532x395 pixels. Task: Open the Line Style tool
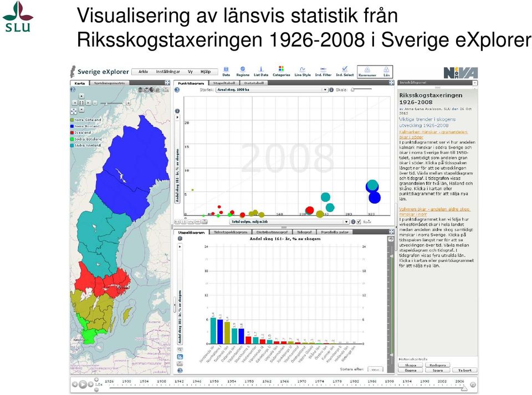click(303, 72)
